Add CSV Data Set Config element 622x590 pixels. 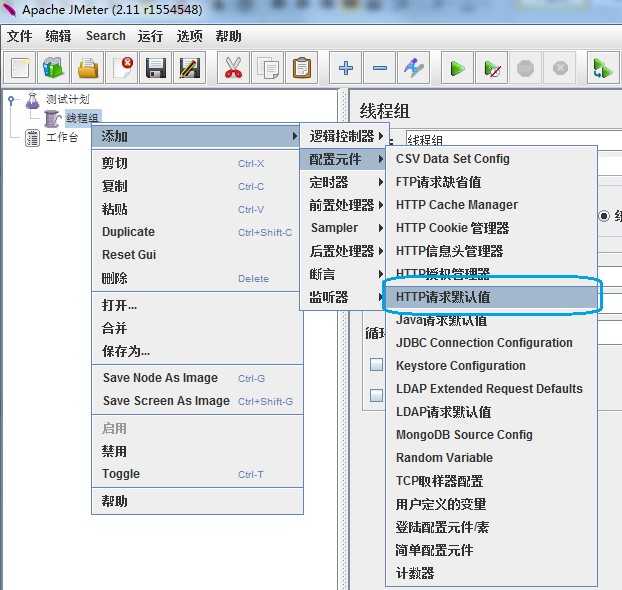(491, 159)
